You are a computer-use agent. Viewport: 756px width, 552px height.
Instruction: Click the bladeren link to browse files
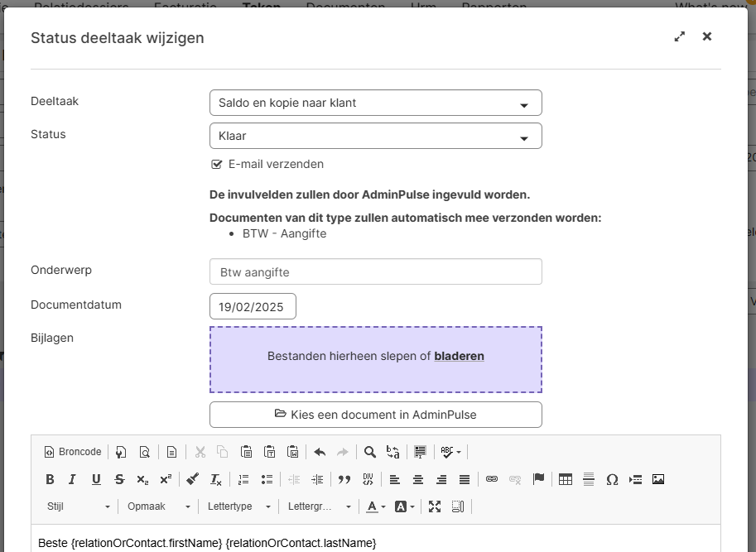pyautogui.click(x=459, y=356)
